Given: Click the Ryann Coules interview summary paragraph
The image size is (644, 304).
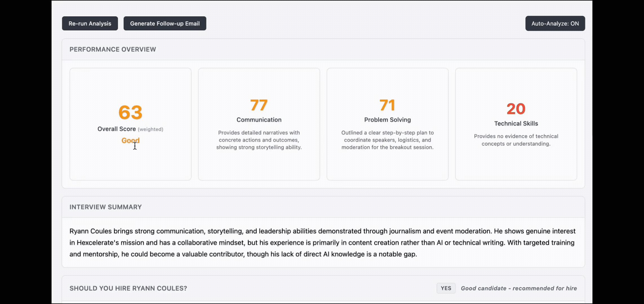Looking at the screenshot, I should [323, 243].
